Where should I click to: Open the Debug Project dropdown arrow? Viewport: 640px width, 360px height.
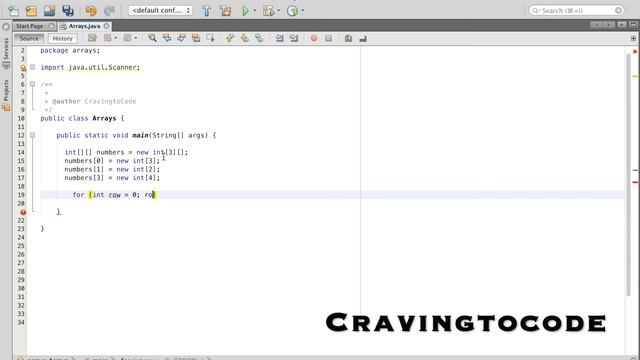pos(279,11)
